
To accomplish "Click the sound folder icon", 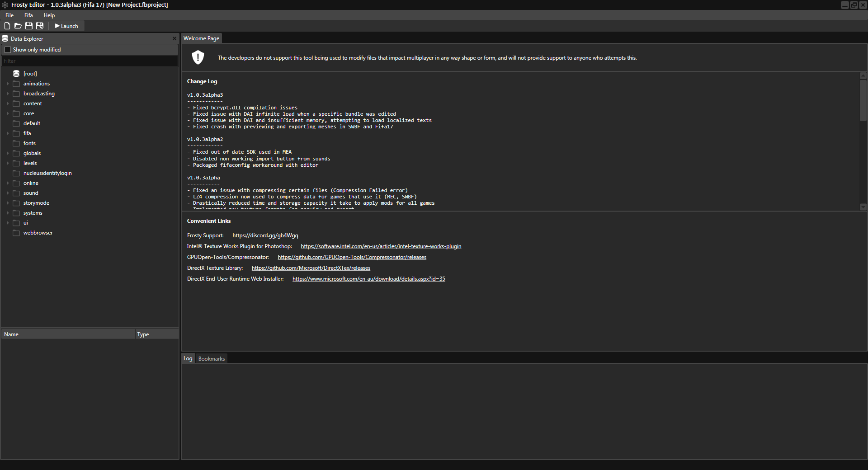I will click(16, 193).
